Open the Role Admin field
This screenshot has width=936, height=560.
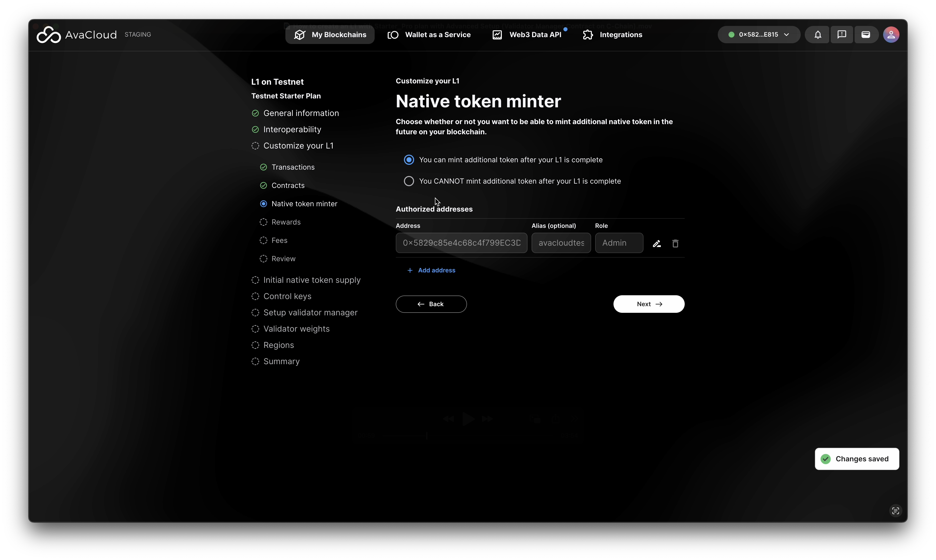tap(619, 243)
